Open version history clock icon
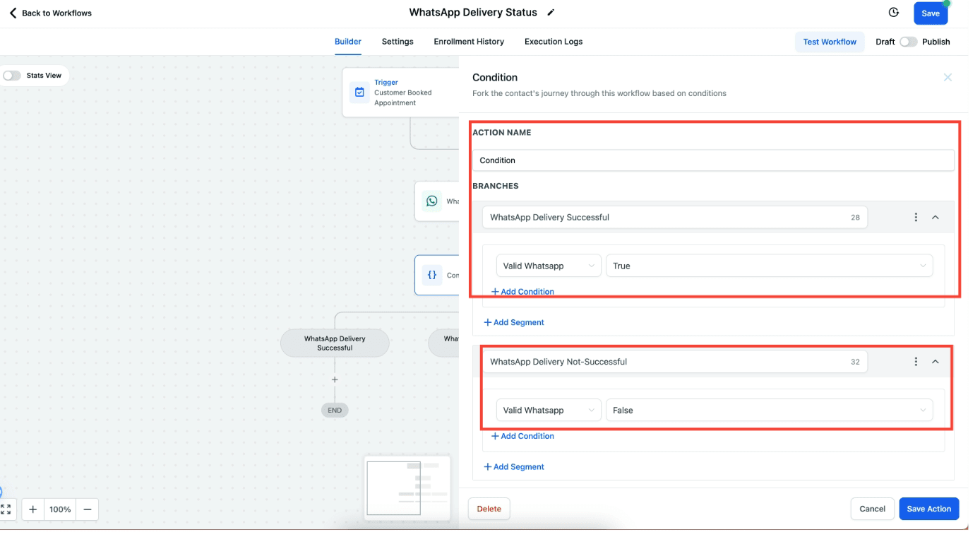This screenshot has width=980, height=537. click(x=893, y=13)
